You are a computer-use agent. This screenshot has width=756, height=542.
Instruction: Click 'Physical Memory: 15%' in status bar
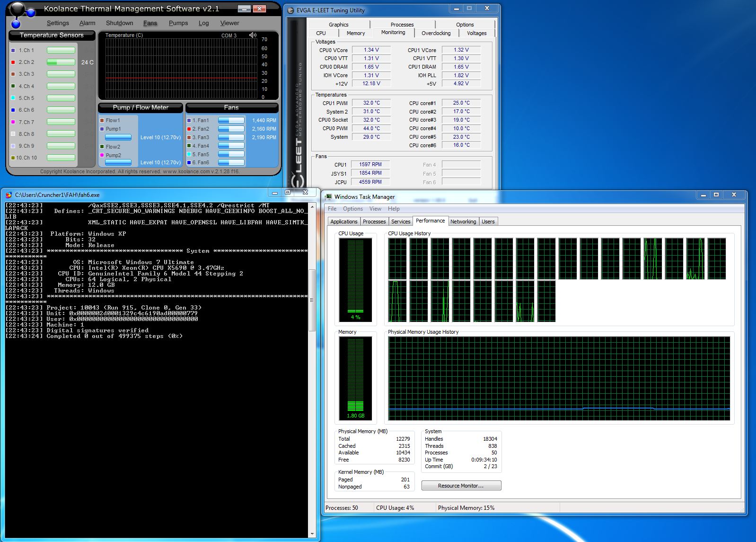(x=466, y=508)
